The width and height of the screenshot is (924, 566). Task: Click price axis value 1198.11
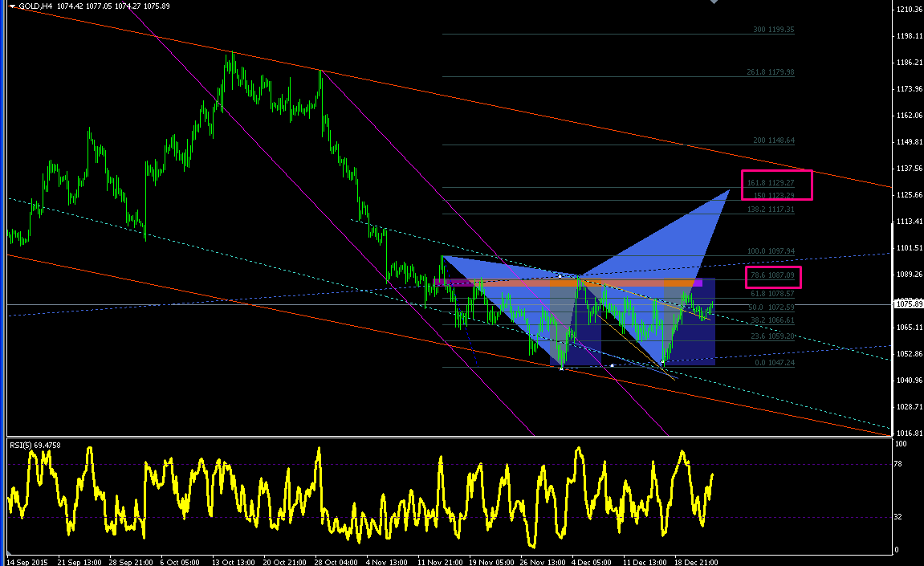(x=910, y=36)
